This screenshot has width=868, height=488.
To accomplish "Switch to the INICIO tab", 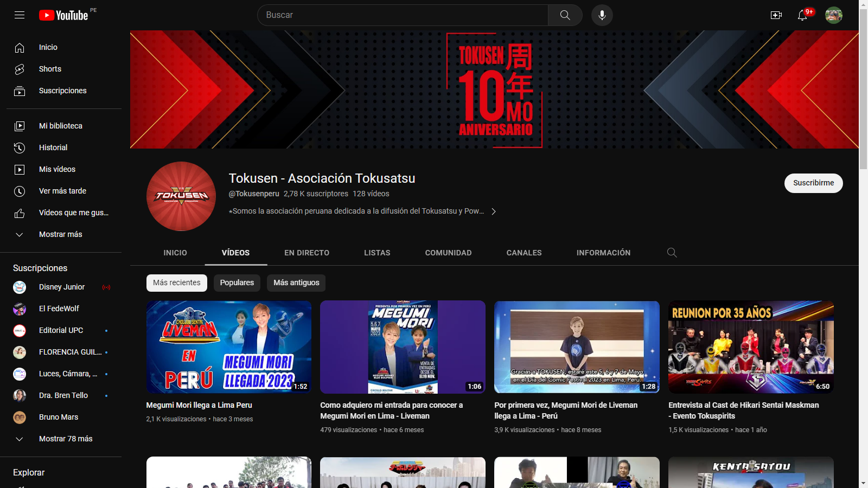I will pyautogui.click(x=175, y=253).
